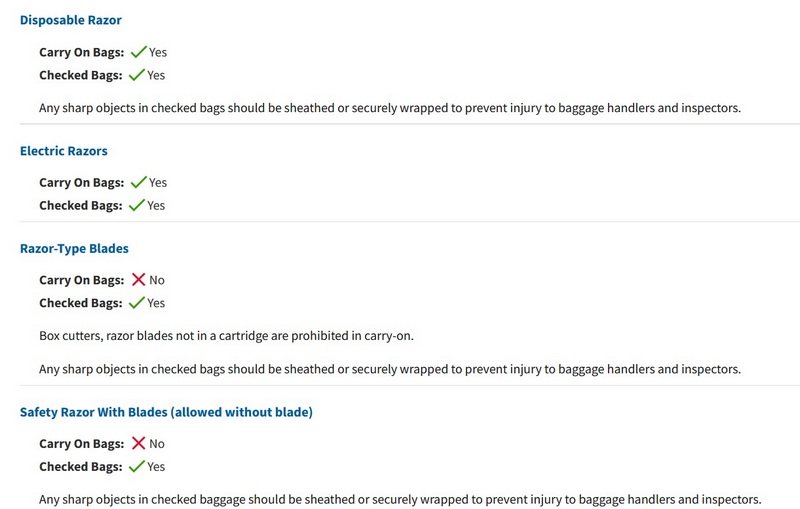Click green checkmark for Disposable Razor carry-on
The image size is (800, 509).
[x=138, y=52]
